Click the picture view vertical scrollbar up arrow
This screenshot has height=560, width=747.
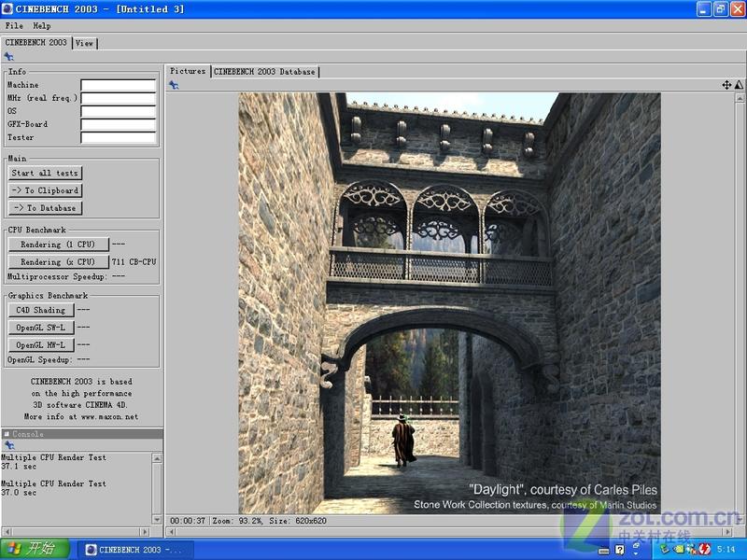click(x=740, y=98)
